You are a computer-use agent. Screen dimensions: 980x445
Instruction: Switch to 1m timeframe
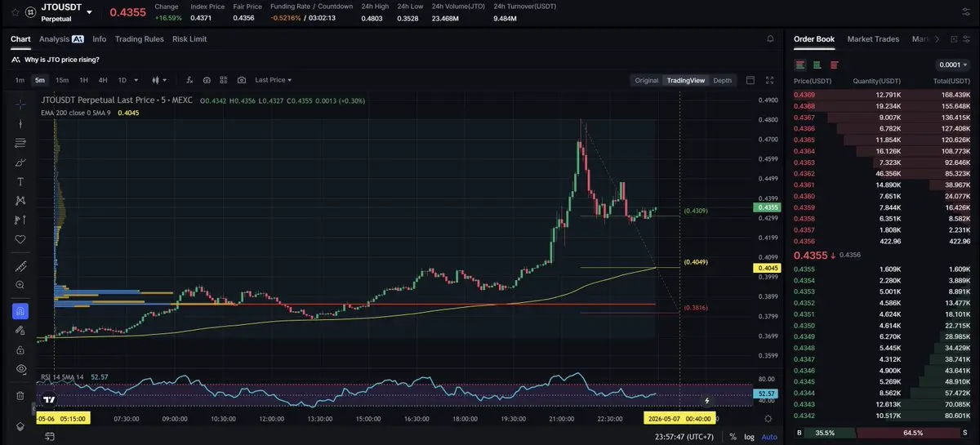(20, 80)
